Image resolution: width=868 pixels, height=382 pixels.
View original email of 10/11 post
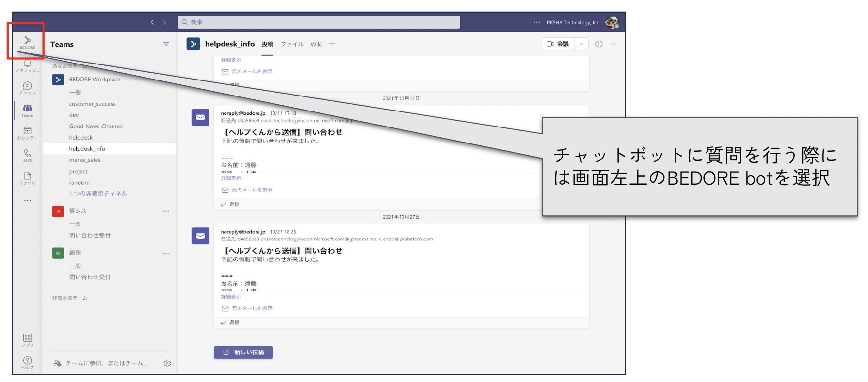(x=247, y=190)
